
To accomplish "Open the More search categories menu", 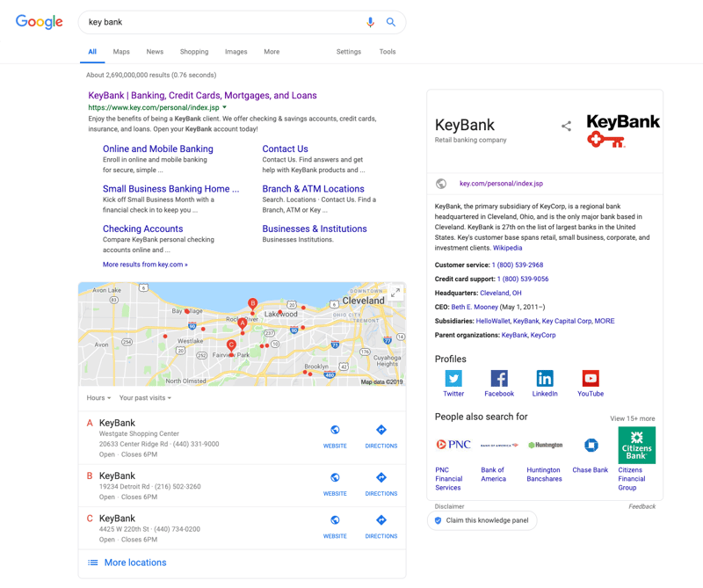I will 272,52.
